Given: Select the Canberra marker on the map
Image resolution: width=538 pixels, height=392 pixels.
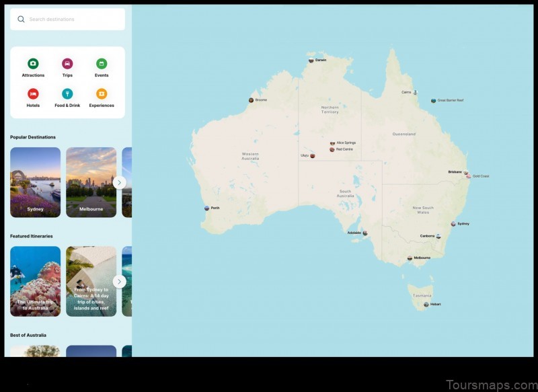Looking at the screenshot, I should click(x=438, y=236).
